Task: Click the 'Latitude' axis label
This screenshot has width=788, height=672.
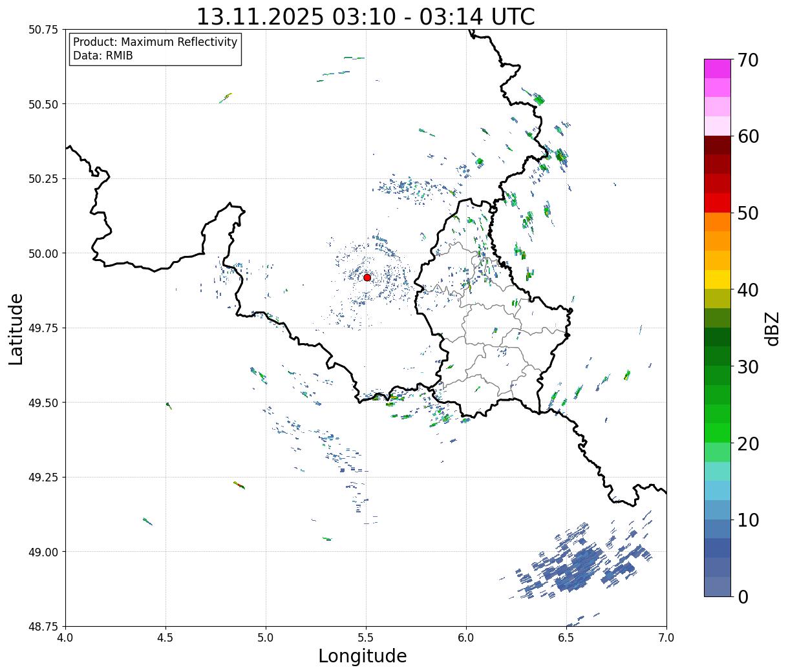Action: (x=16, y=329)
